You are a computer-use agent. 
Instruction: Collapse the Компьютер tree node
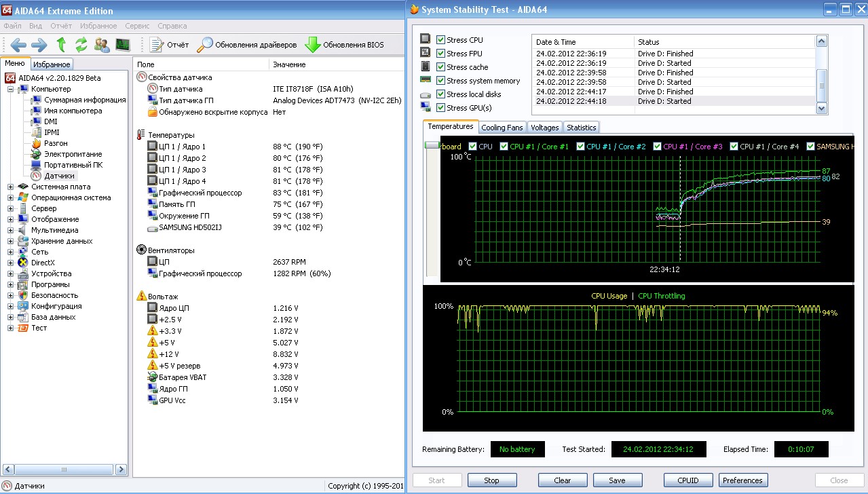point(10,89)
